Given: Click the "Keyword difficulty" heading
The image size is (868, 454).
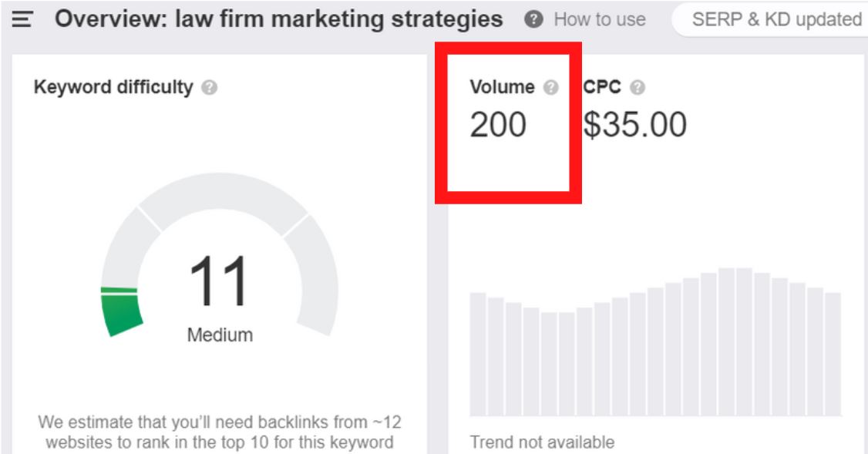Looking at the screenshot, I should pyautogui.click(x=113, y=88).
